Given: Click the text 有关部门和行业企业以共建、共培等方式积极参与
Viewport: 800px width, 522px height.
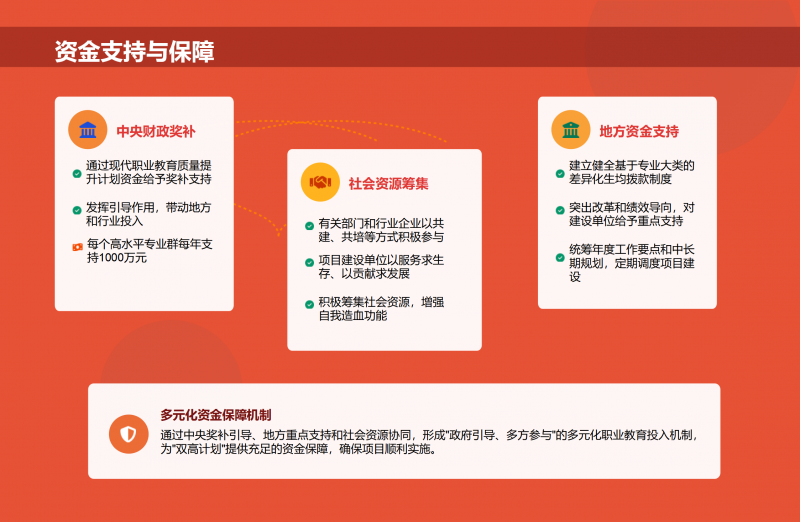Looking at the screenshot, I should pos(381,230).
